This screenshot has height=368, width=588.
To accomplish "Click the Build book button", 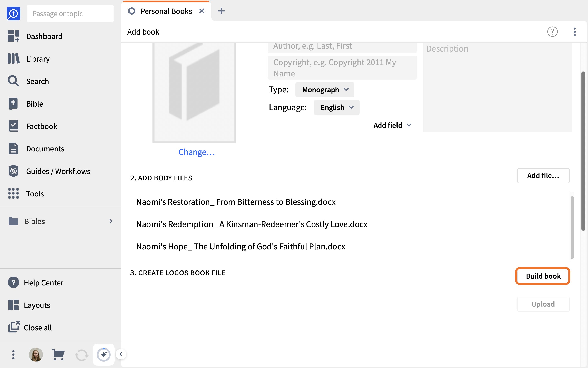I will point(543,276).
